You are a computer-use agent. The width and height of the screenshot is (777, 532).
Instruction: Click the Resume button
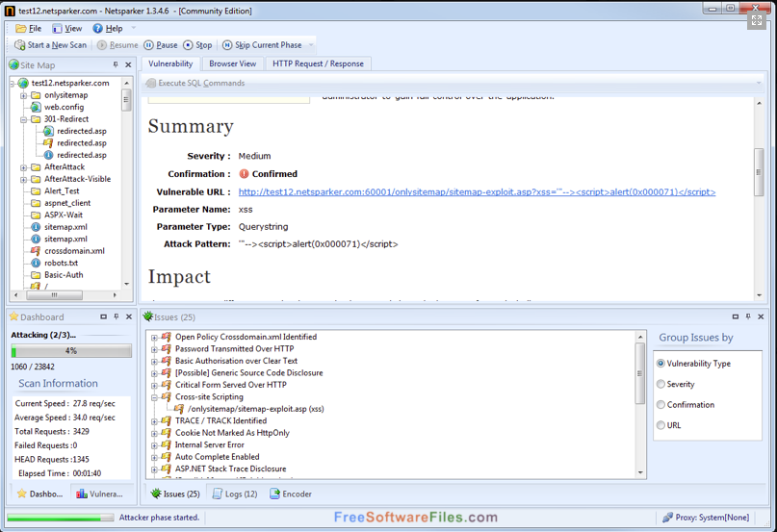[x=117, y=45]
